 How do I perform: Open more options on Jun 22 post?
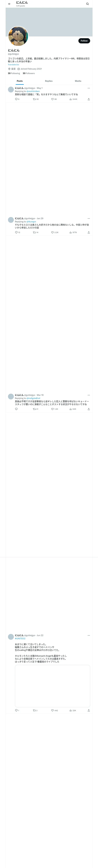tap(89, 636)
